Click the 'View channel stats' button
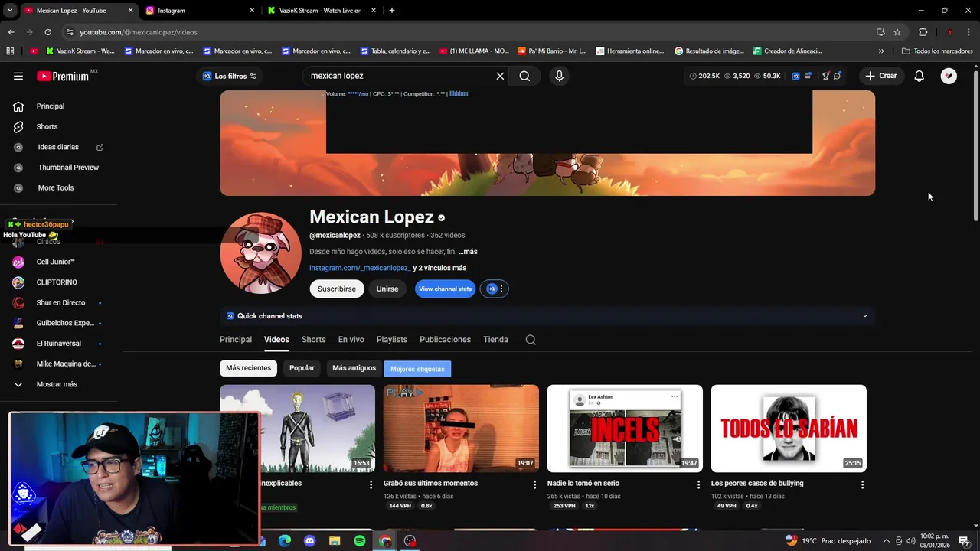 click(445, 289)
